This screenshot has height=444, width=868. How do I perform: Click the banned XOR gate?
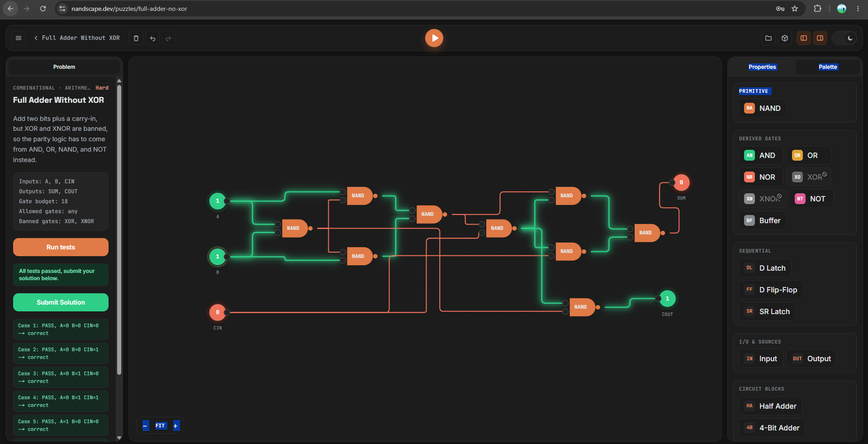[x=809, y=177]
